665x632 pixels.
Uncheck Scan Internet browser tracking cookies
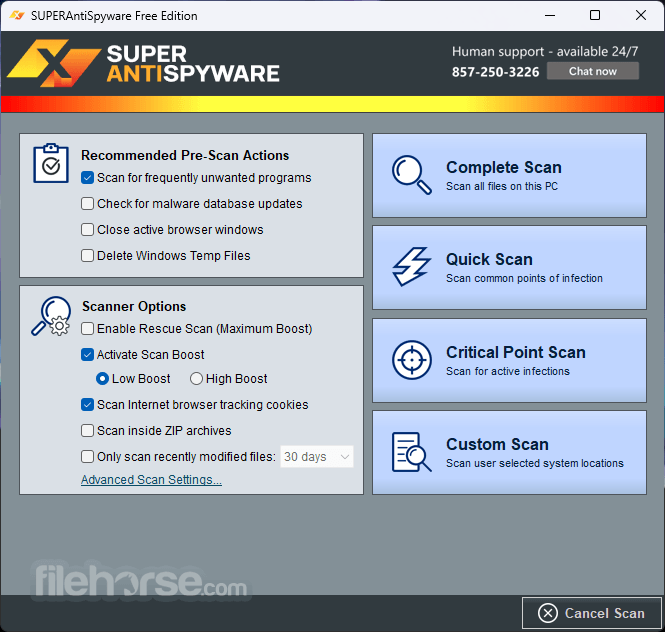click(x=87, y=405)
